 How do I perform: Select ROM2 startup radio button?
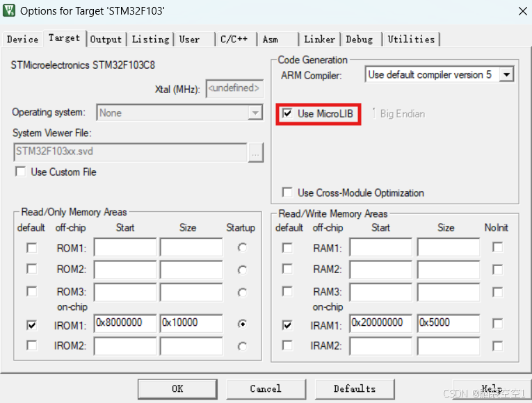tap(242, 270)
